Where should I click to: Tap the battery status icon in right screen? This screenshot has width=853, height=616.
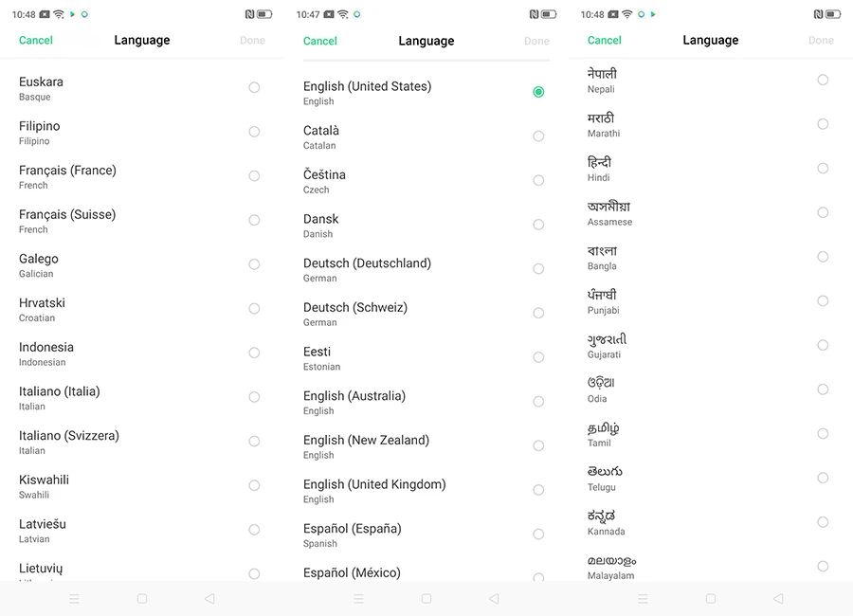[833, 15]
